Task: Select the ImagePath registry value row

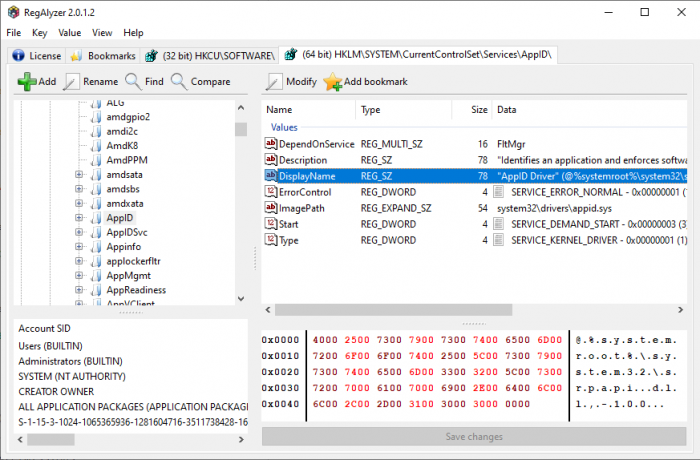Action: (x=303, y=207)
